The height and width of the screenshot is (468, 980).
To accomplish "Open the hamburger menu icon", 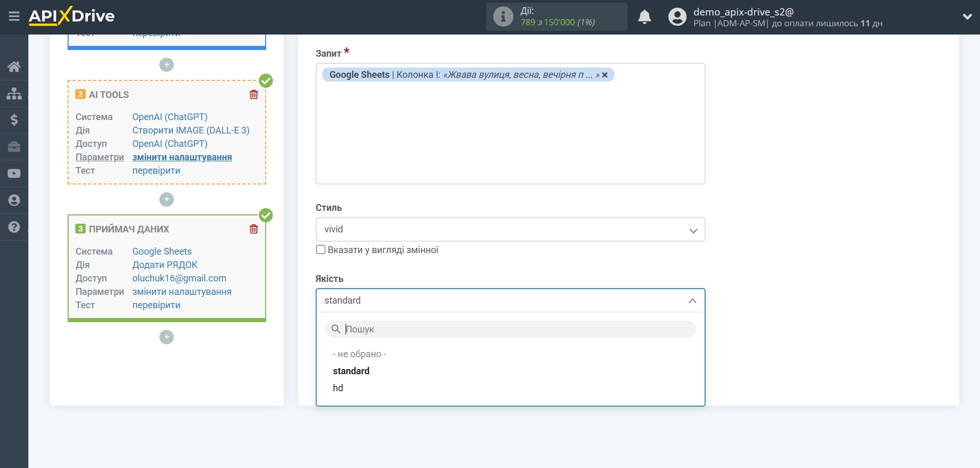I will click(x=14, y=16).
